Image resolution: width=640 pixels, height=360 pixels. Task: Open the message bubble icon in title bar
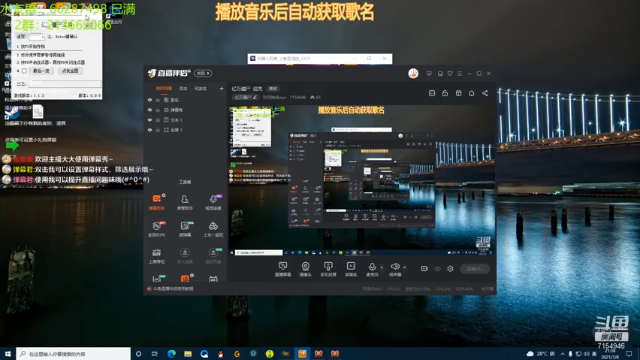click(x=429, y=73)
